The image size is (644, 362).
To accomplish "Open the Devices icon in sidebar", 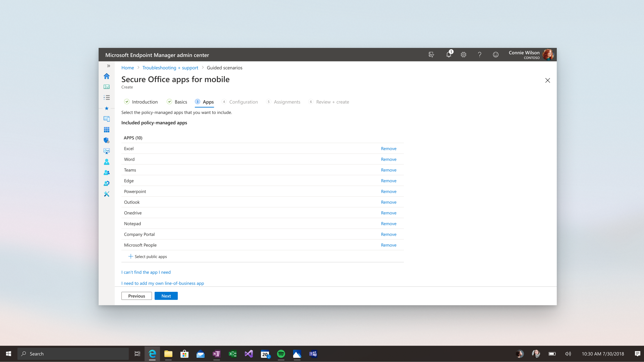I will pos(107,119).
